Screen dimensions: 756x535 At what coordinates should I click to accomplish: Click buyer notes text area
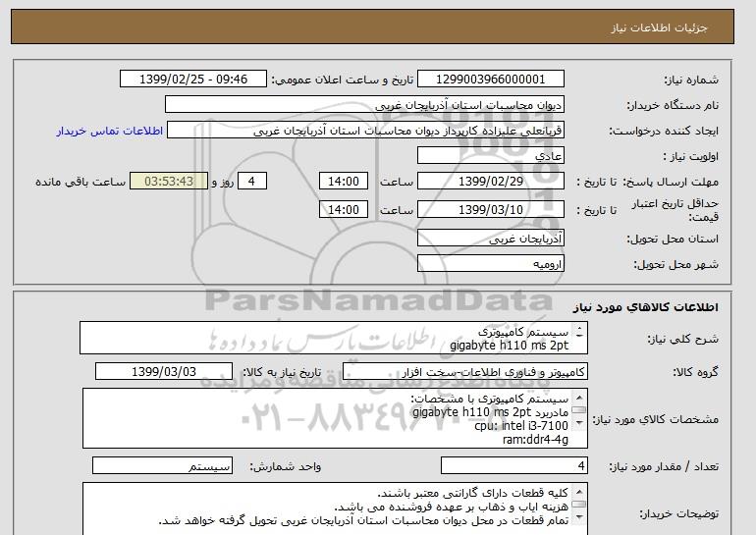point(335,508)
